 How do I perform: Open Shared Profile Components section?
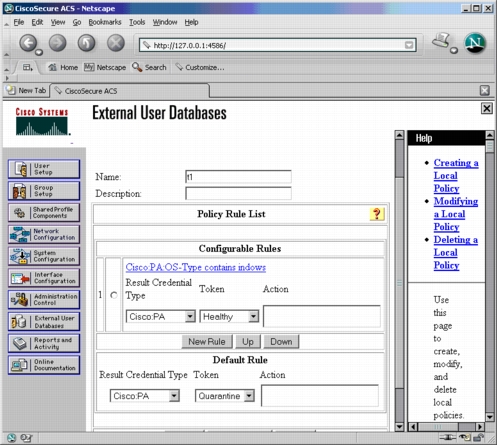[44, 213]
